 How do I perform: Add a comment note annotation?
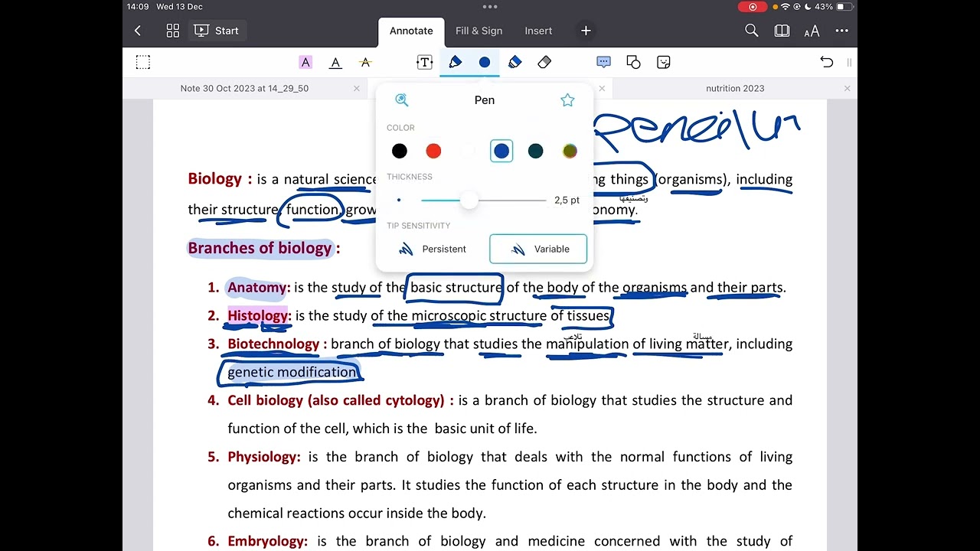[x=603, y=62]
